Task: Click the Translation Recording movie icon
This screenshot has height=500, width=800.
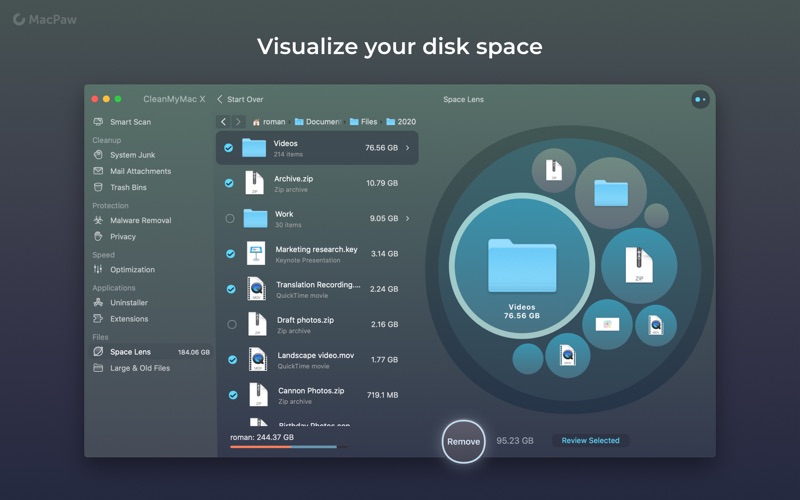Action: click(256, 289)
